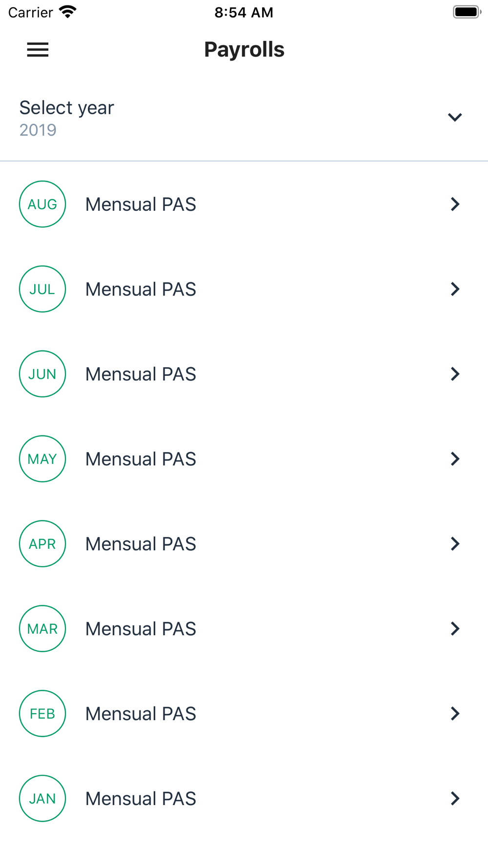
Task: Tap the JUN month badge
Action: pos(42,374)
